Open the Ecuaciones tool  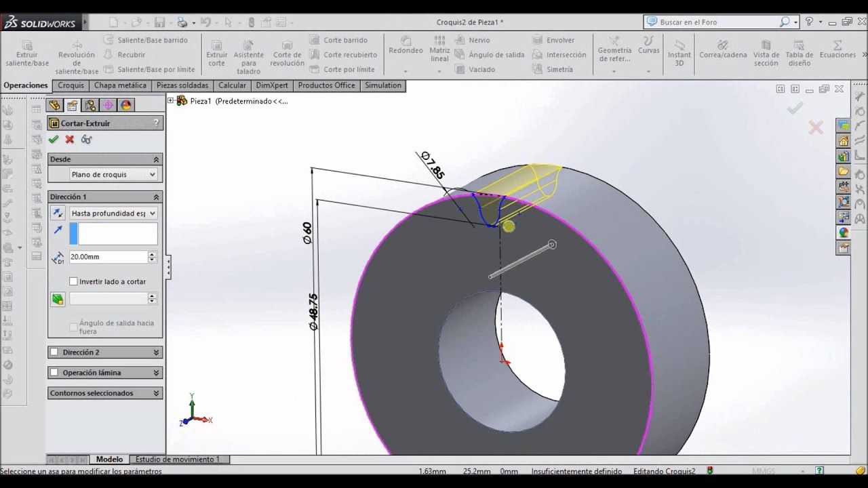pos(837,49)
